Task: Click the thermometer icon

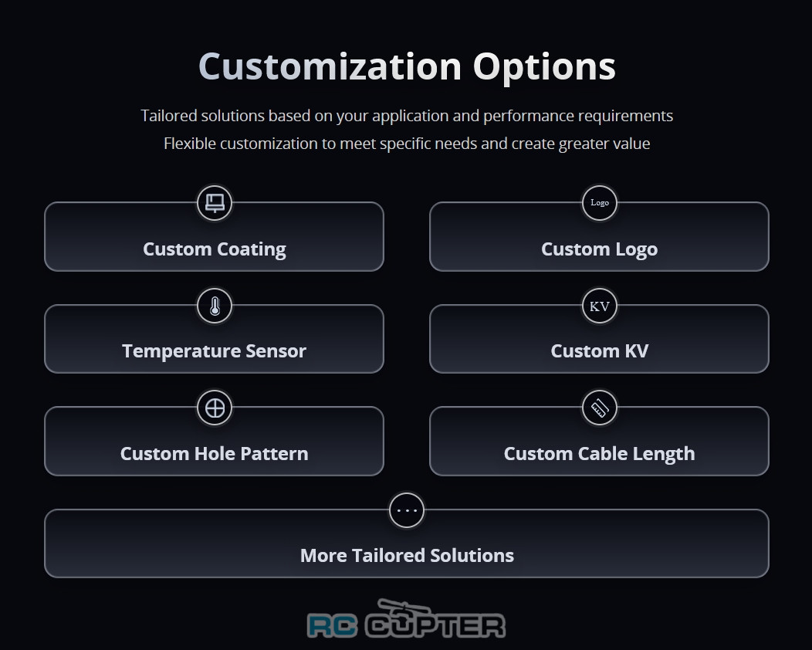Action: click(x=215, y=306)
